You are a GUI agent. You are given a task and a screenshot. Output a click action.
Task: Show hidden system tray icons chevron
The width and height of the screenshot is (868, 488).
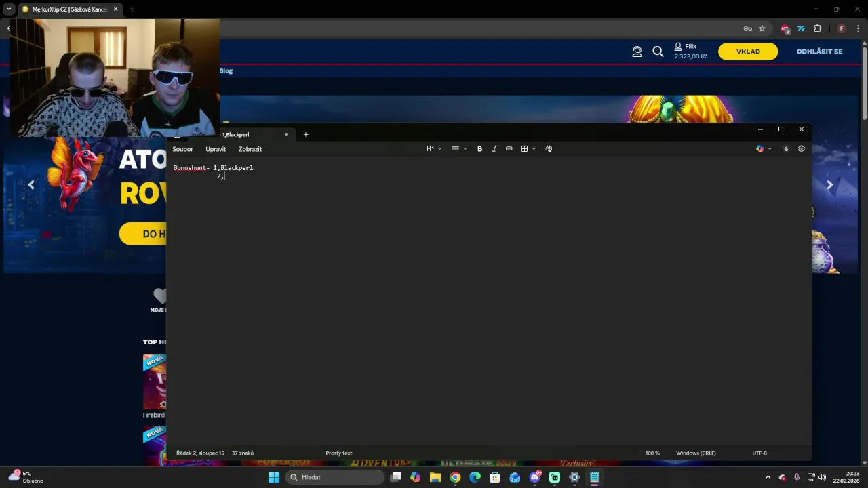[x=768, y=477]
